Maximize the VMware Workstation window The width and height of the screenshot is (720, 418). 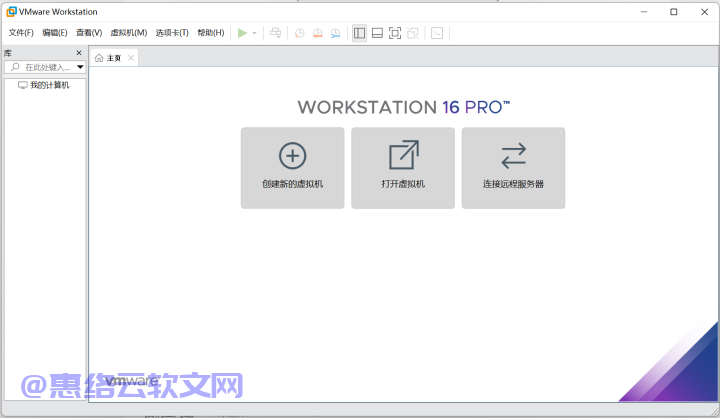pos(674,12)
